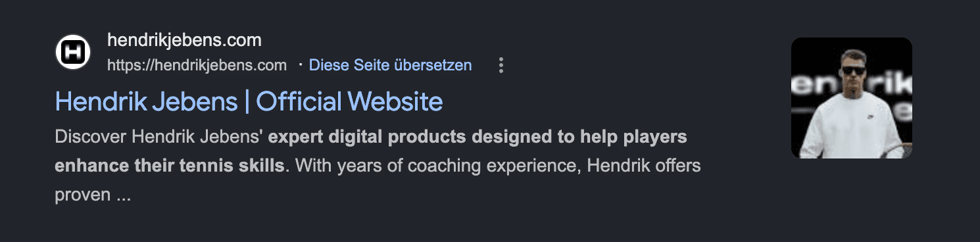Image resolution: width=980 pixels, height=242 pixels.
Task: Open the three-dot more options menu
Action: [x=501, y=65]
